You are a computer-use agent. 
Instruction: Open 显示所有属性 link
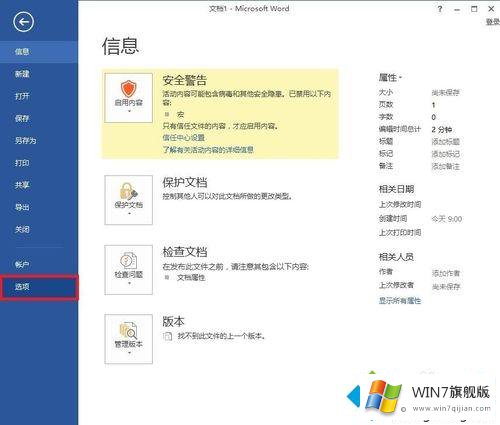[400, 301]
